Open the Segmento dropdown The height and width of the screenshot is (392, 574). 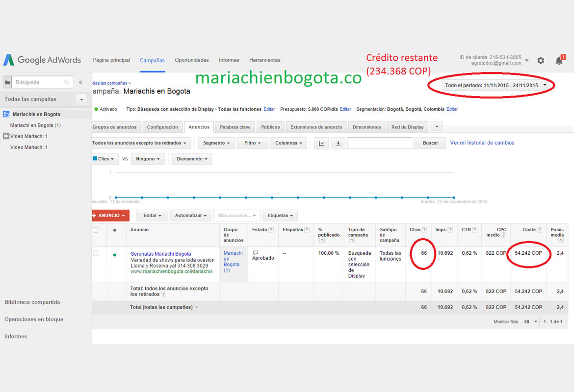tap(216, 143)
